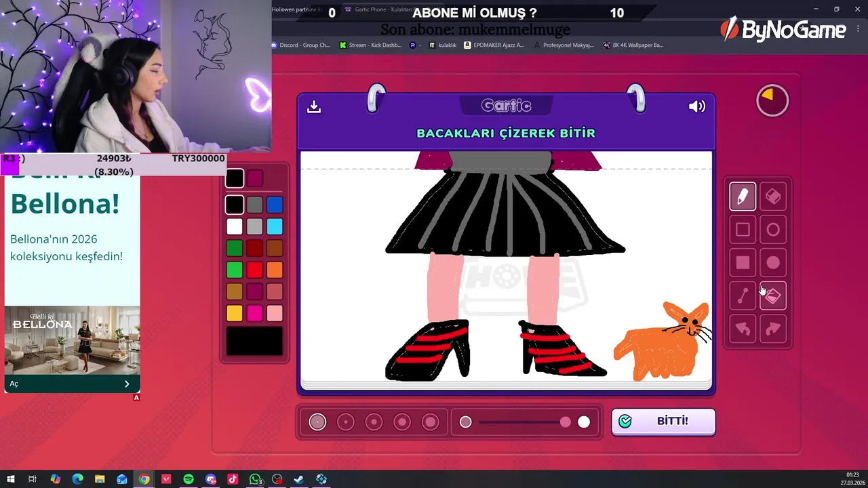This screenshot has height=488, width=868.
Task: Undo the last stroke
Action: point(743,329)
